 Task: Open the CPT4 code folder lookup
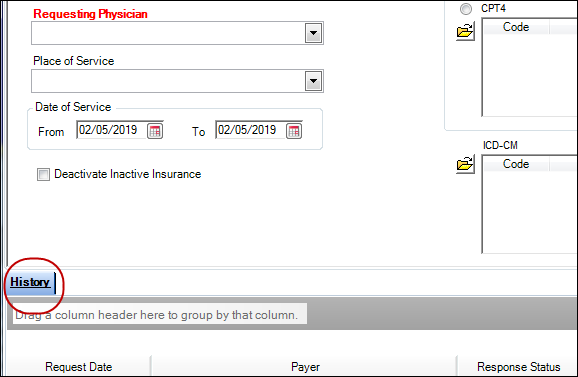click(465, 31)
